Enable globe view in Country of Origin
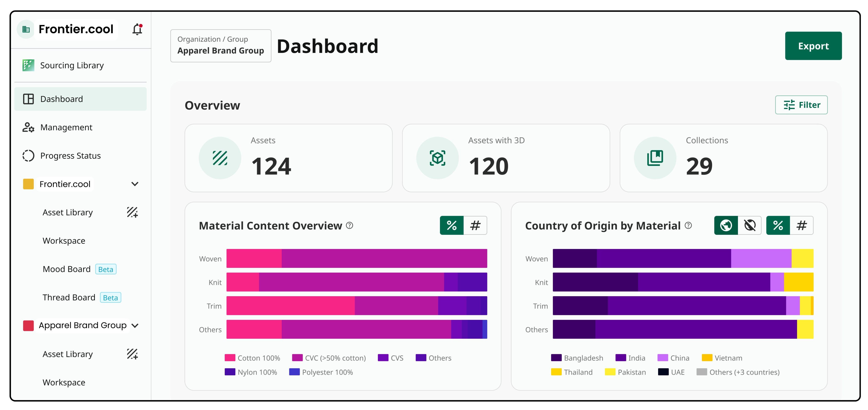Screen dimensions: 868x410 pyautogui.click(x=726, y=225)
